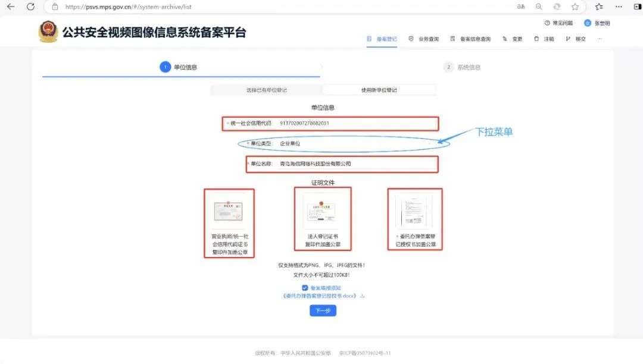Toggle the 备案填报须知 checkbox

(305, 288)
